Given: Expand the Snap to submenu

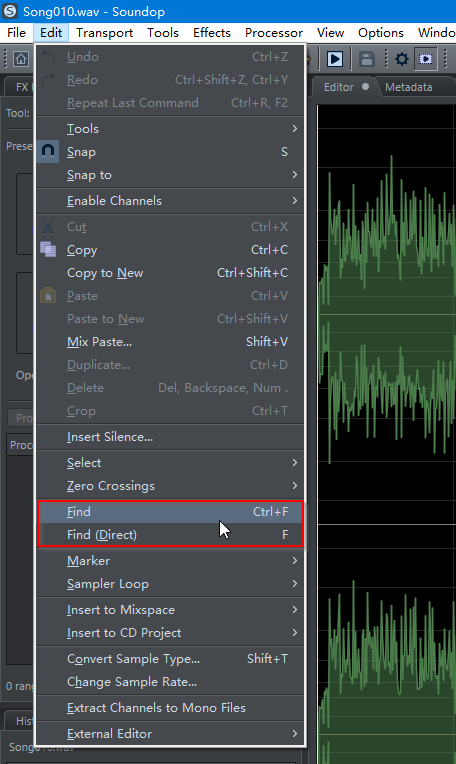Looking at the screenshot, I should [x=170, y=175].
